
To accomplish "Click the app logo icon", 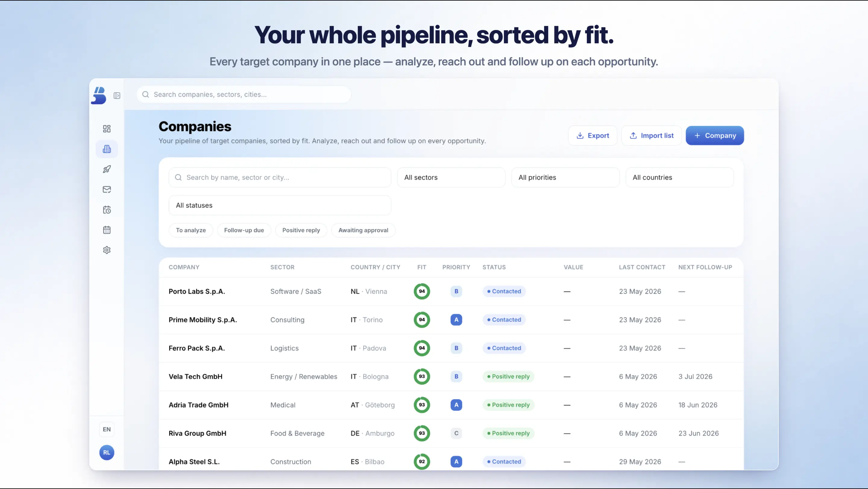I will coord(99,95).
